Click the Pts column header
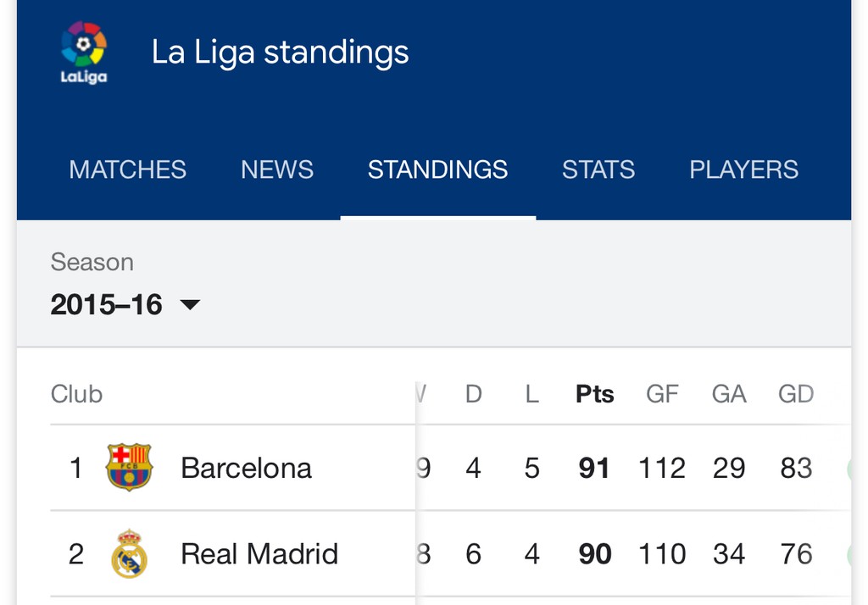Image resolution: width=868 pixels, height=605 pixels. pos(595,394)
